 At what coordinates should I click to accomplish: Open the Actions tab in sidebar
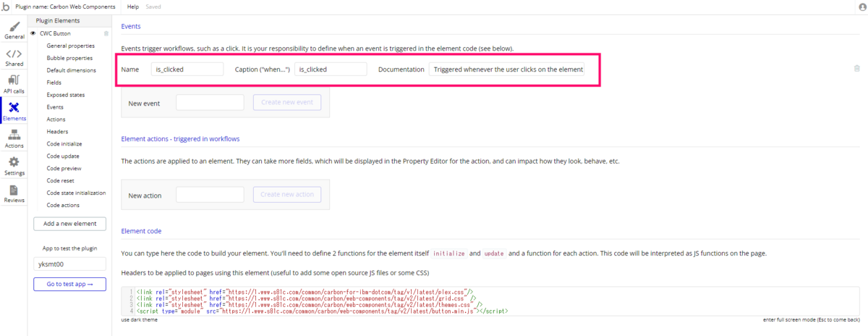pyautogui.click(x=14, y=138)
